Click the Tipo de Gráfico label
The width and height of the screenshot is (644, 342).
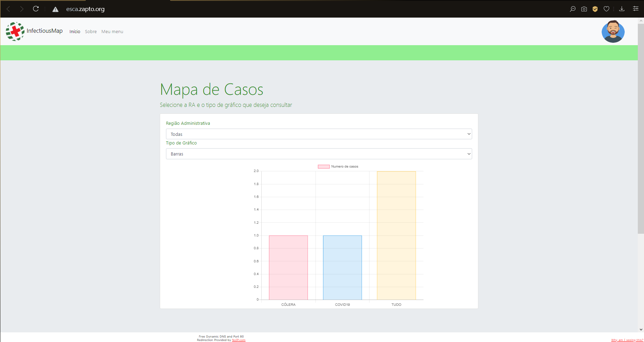181,143
